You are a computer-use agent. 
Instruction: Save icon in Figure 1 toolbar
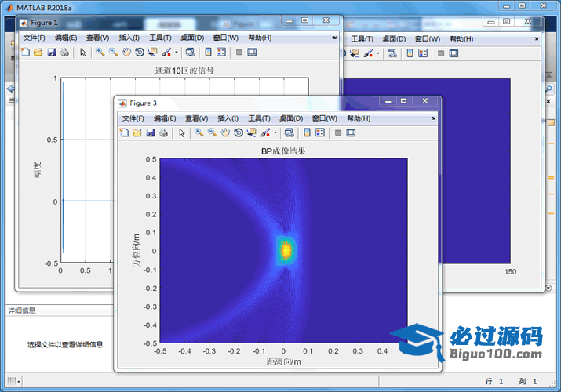point(52,53)
